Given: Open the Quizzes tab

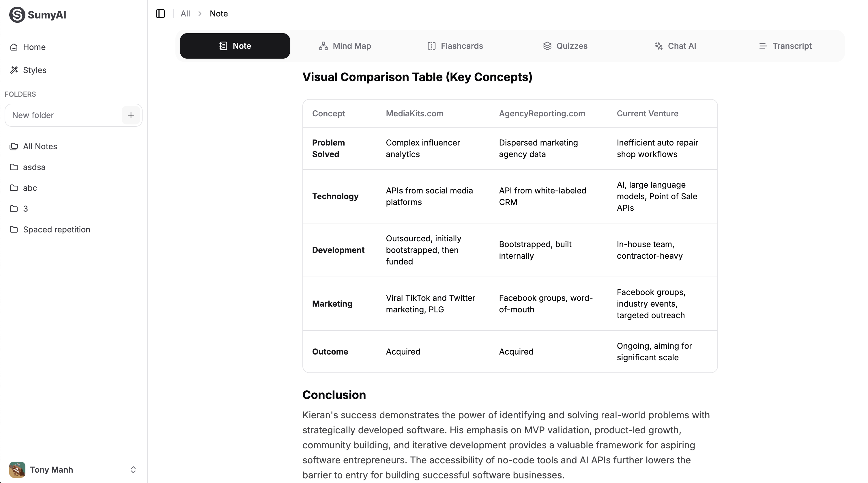Looking at the screenshot, I should (x=565, y=46).
